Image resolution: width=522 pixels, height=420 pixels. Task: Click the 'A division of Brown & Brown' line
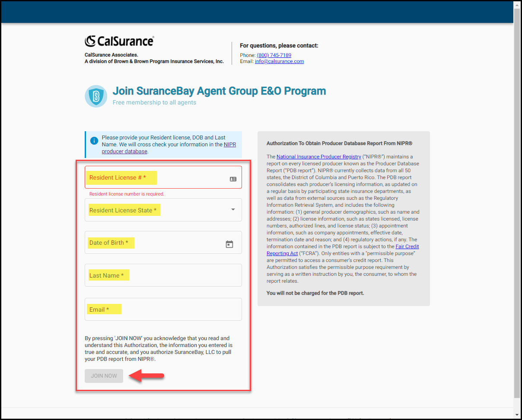click(154, 61)
